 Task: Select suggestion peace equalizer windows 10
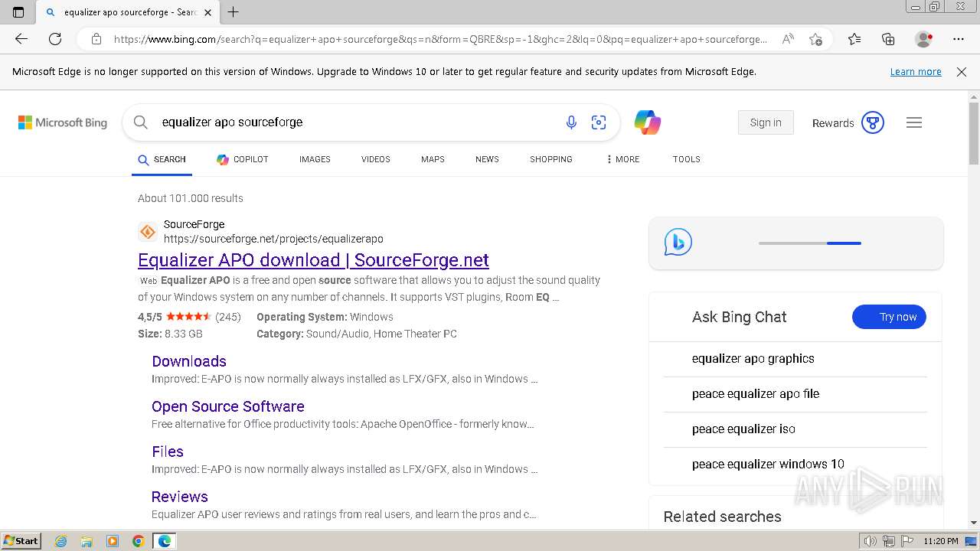768,464
